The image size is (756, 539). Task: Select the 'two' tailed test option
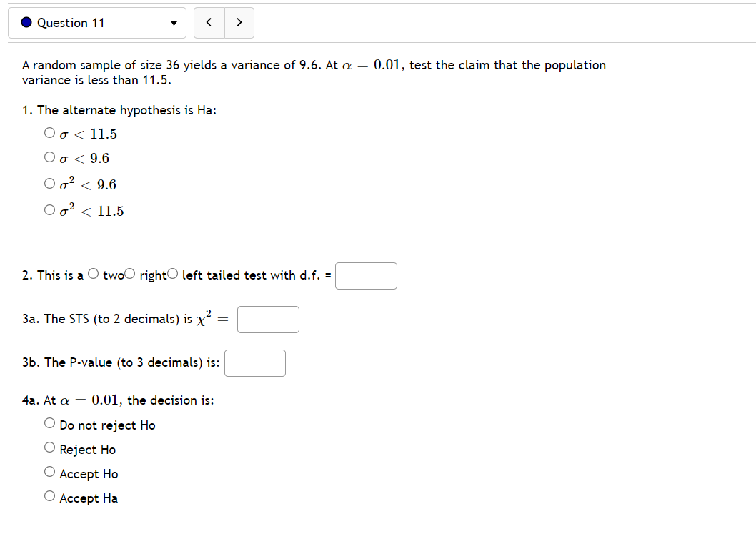(x=93, y=272)
